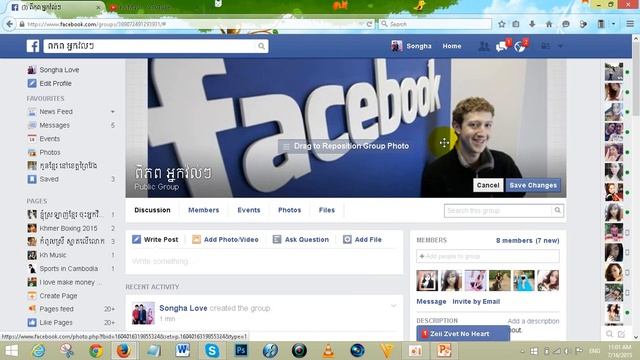Click the Facebook logo icon in header
Image resolution: width=640 pixels, height=360 pixels.
pyautogui.click(x=33, y=46)
